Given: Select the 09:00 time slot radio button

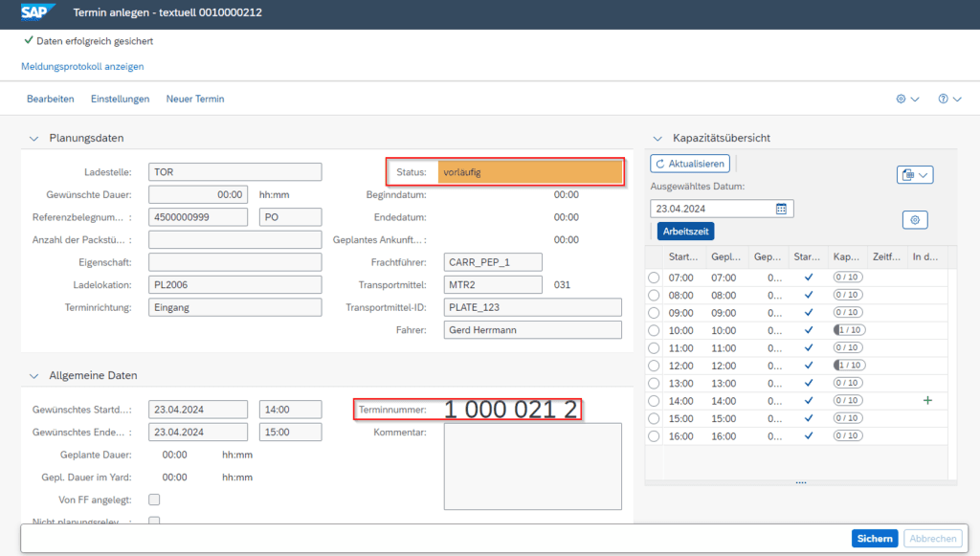Looking at the screenshot, I should point(654,312).
